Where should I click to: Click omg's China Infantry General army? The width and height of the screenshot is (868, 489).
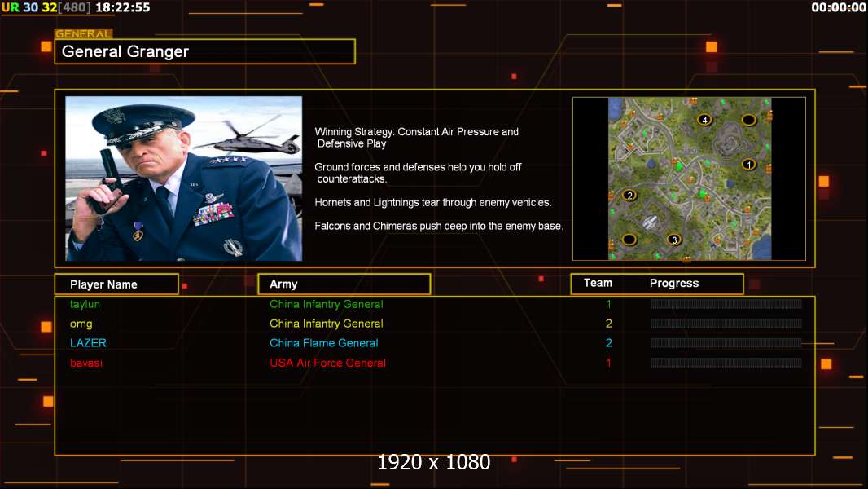point(326,324)
